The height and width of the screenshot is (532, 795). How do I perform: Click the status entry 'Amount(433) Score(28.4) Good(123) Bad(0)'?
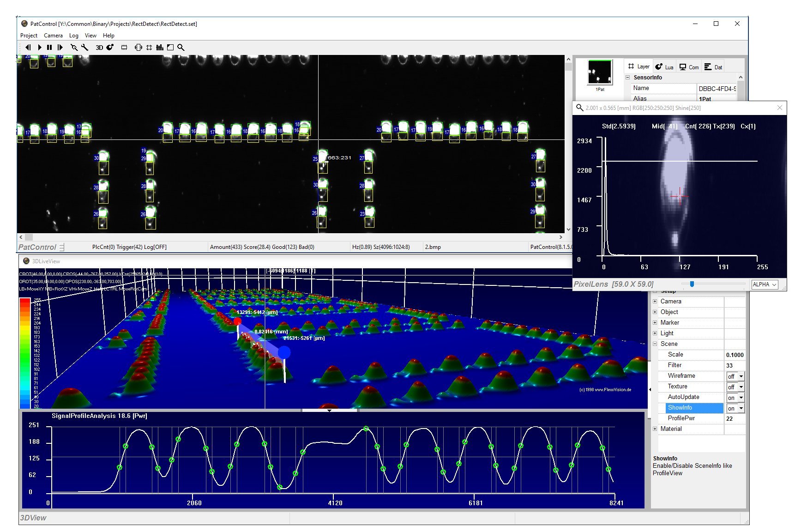[262, 247]
